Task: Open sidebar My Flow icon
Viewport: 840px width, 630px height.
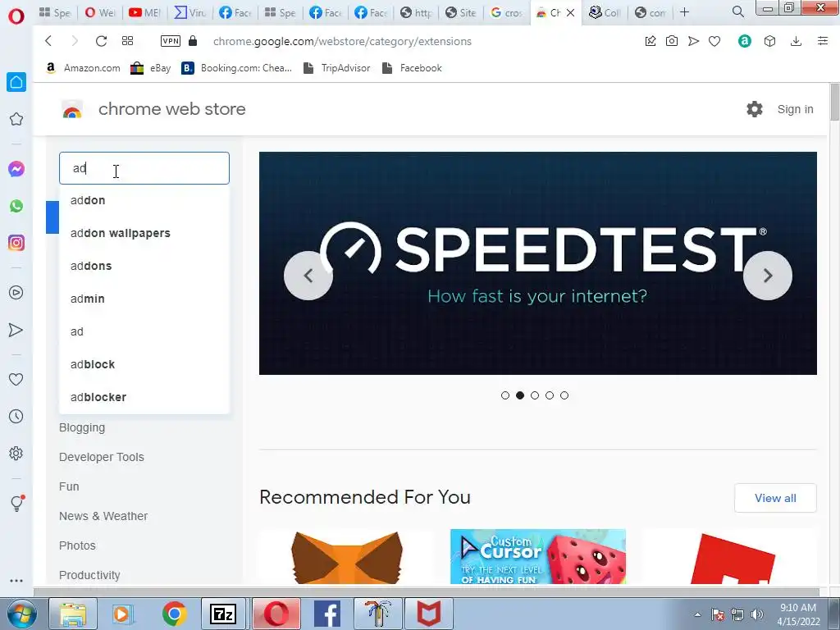Action: tap(16, 330)
